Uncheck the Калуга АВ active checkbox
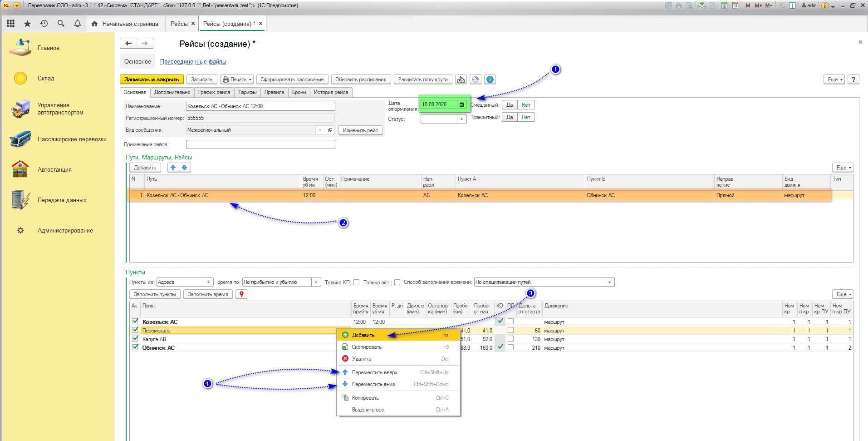This screenshot has width=868, height=441. [135, 339]
